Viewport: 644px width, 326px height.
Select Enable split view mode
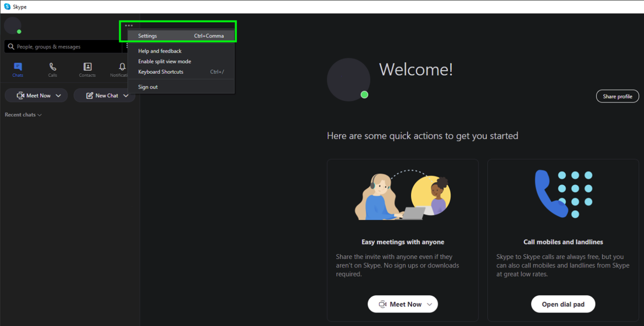(x=181, y=62)
